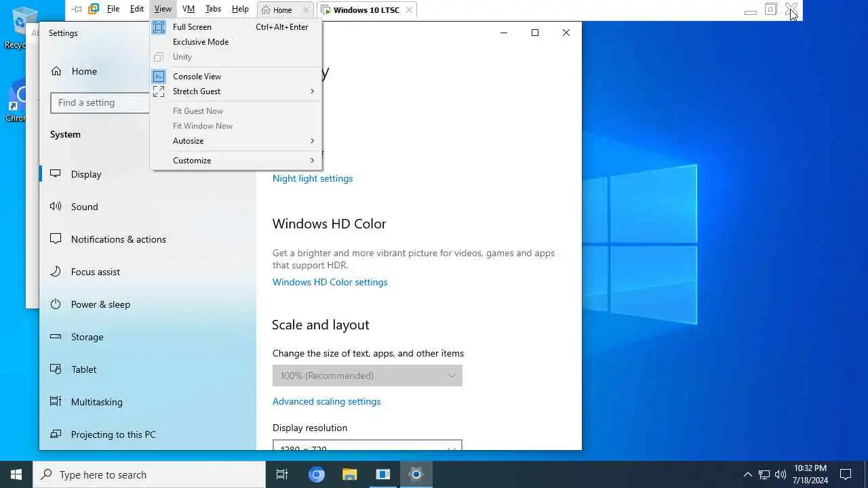Open the Customize submenu
The height and width of the screenshot is (488, 868).
pyautogui.click(x=236, y=161)
